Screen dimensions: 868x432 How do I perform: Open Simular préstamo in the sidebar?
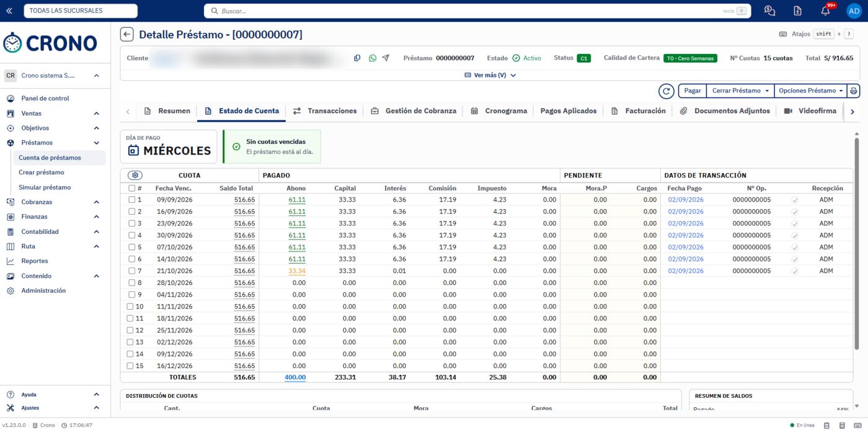[45, 187]
